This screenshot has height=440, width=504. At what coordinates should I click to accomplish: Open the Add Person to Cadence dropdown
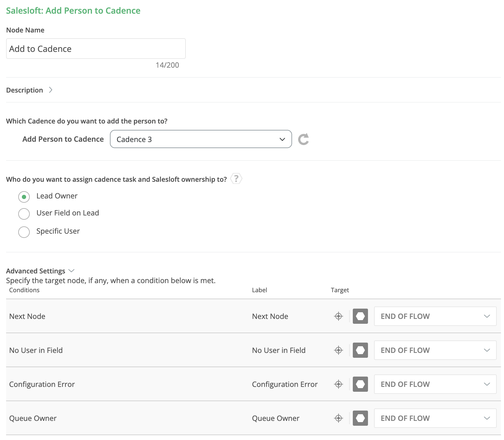201,139
